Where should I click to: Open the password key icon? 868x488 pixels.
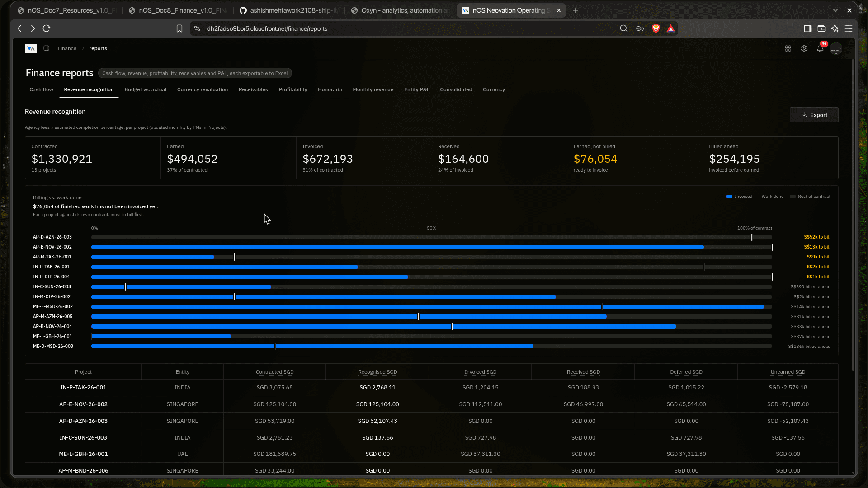tap(640, 28)
